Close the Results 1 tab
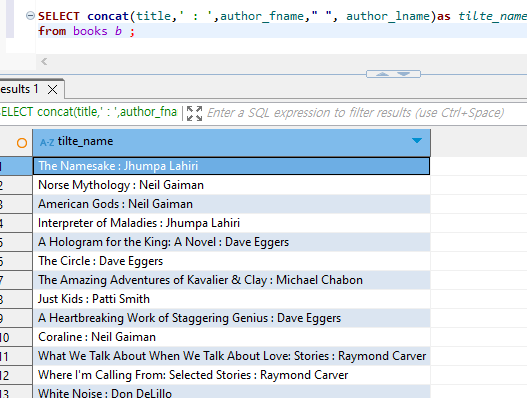The height and width of the screenshot is (398, 527). [x=52, y=89]
